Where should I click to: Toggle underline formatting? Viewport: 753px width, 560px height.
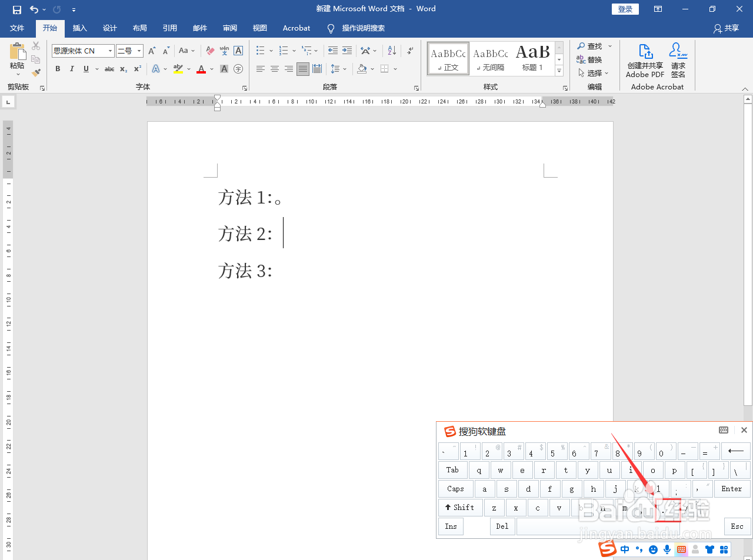click(x=86, y=69)
